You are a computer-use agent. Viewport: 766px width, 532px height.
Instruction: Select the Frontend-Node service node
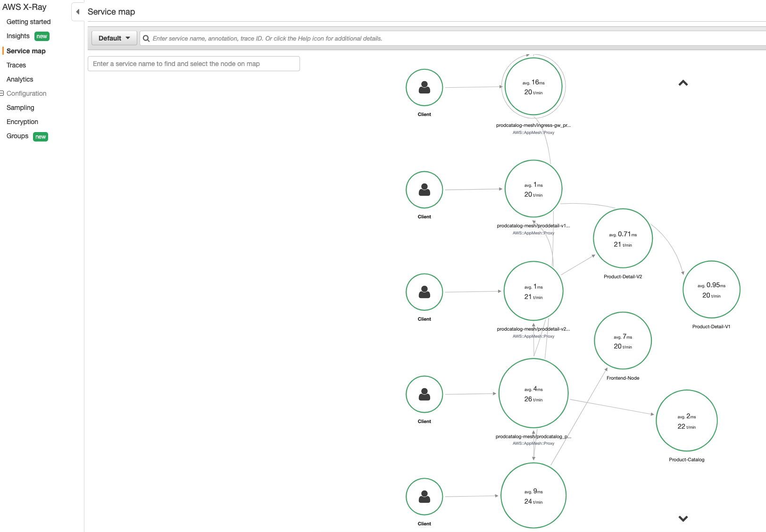tap(623, 341)
